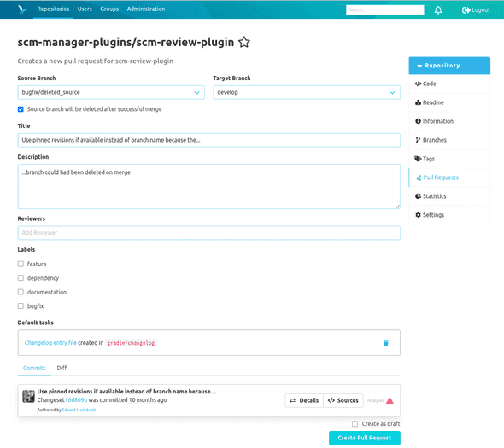Focus the top Search field
The height and width of the screenshot is (448, 504).
(x=384, y=10)
